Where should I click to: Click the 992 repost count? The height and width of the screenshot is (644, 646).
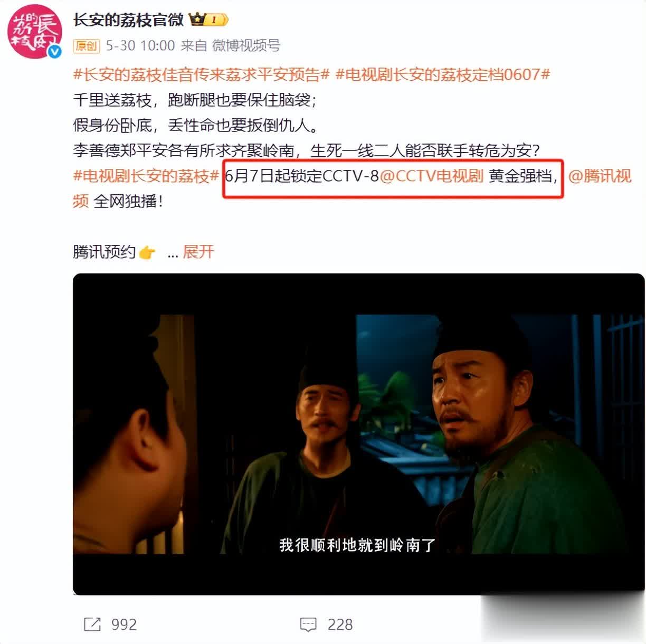124,625
